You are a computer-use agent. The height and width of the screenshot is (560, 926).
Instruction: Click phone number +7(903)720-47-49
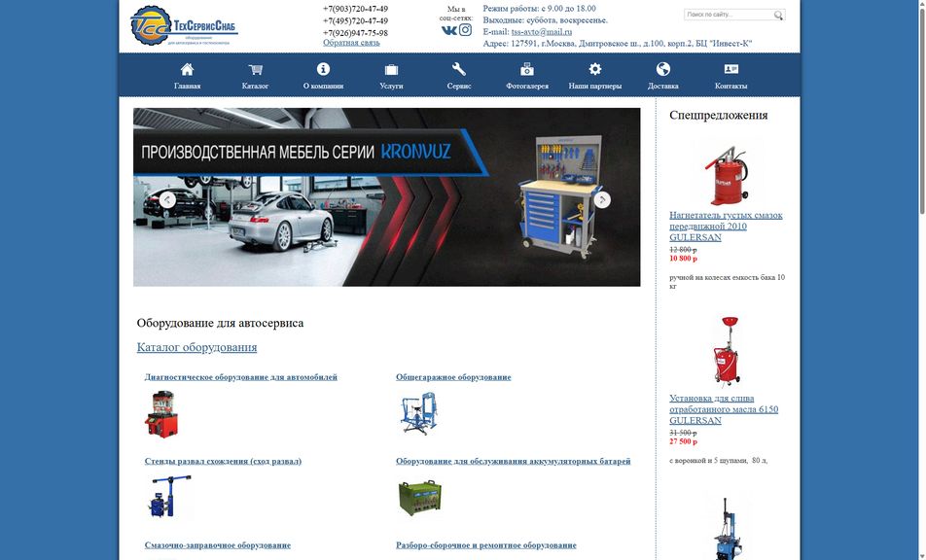pos(356,9)
